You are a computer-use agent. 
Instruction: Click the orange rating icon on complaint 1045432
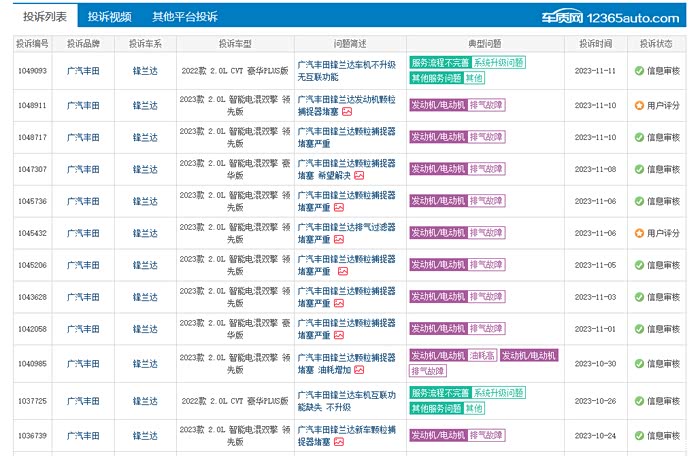coord(639,233)
